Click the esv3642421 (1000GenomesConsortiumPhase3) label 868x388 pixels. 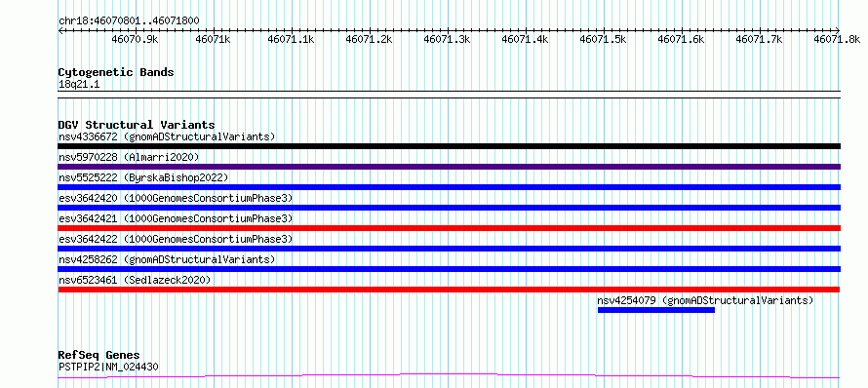pyautogui.click(x=176, y=218)
